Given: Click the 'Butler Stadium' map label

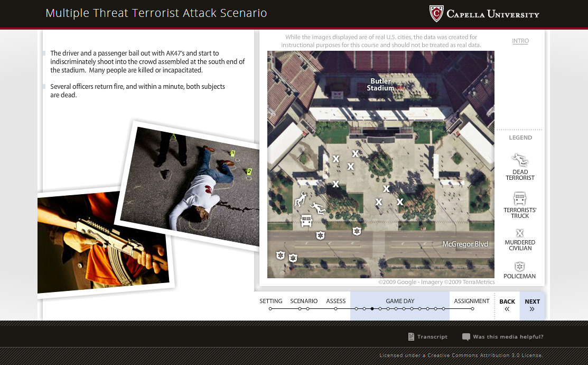Looking at the screenshot, I should tap(380, 85).
